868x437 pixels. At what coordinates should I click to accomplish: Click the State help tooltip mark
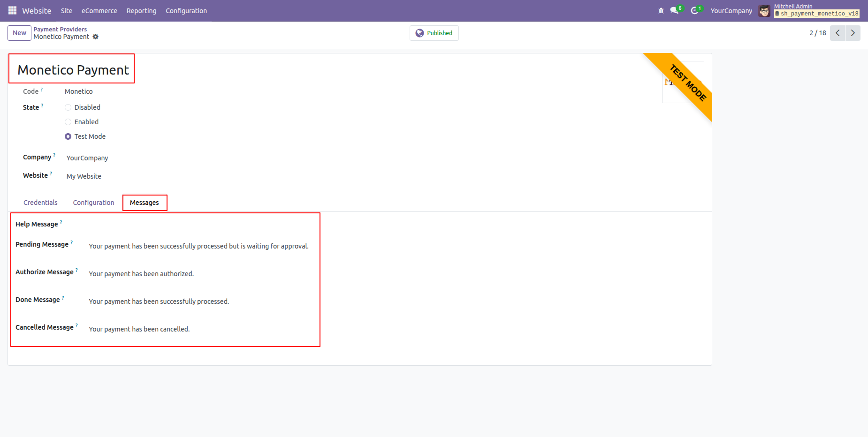tap(42, 105)
